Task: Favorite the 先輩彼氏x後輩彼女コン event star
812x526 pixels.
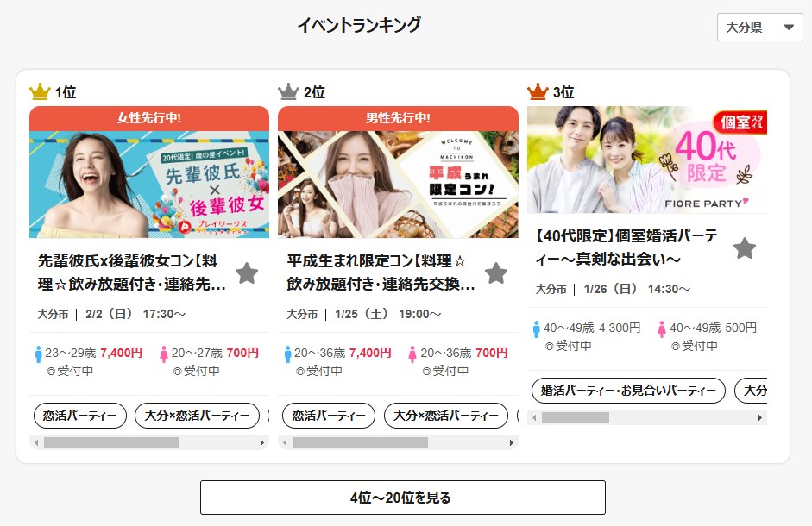Action: click(247, 273)
